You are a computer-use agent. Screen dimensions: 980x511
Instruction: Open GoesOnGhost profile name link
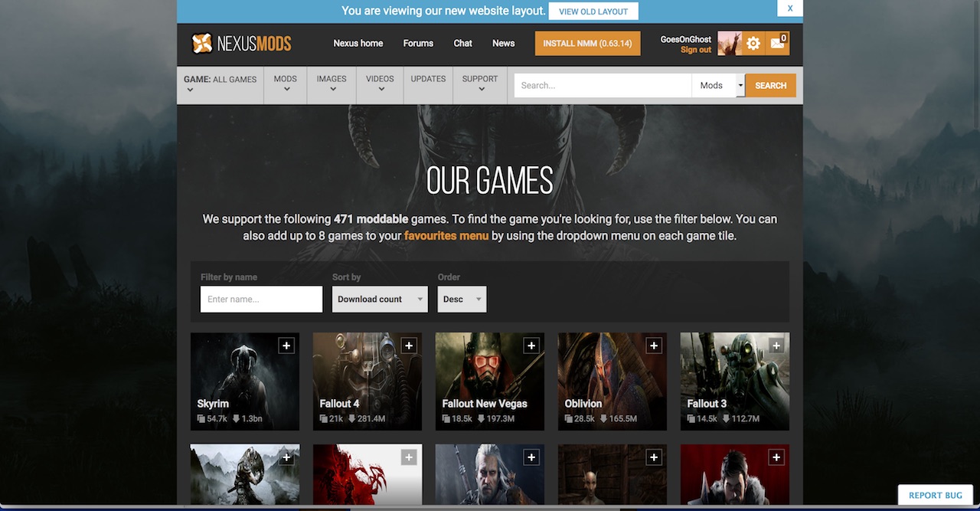686,39
